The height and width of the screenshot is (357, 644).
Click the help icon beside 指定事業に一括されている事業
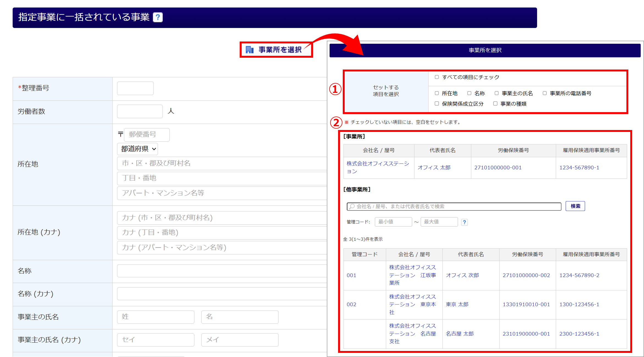(x=158, y=17)
